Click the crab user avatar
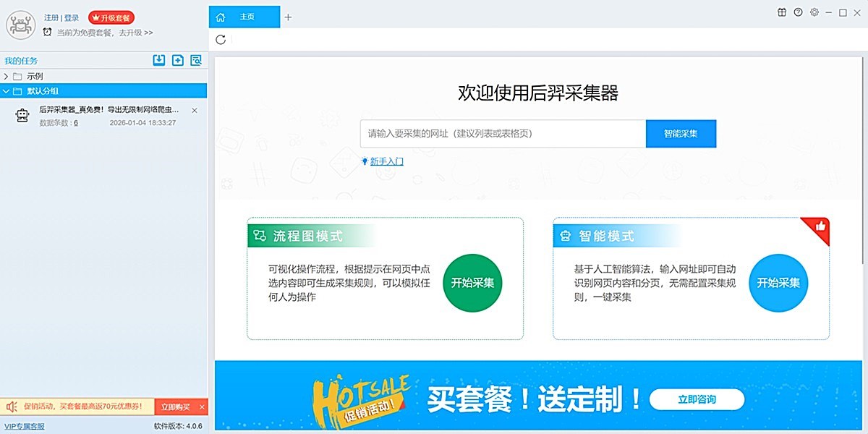 click(21, 25)
